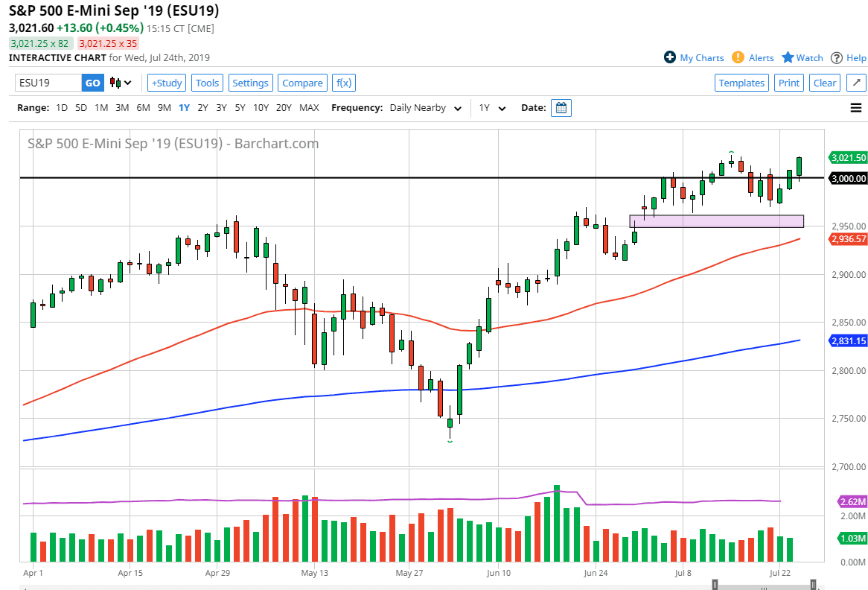Open the chart Settings menu
Viewport: 868px width, 590px height.
tap(250, 83)
